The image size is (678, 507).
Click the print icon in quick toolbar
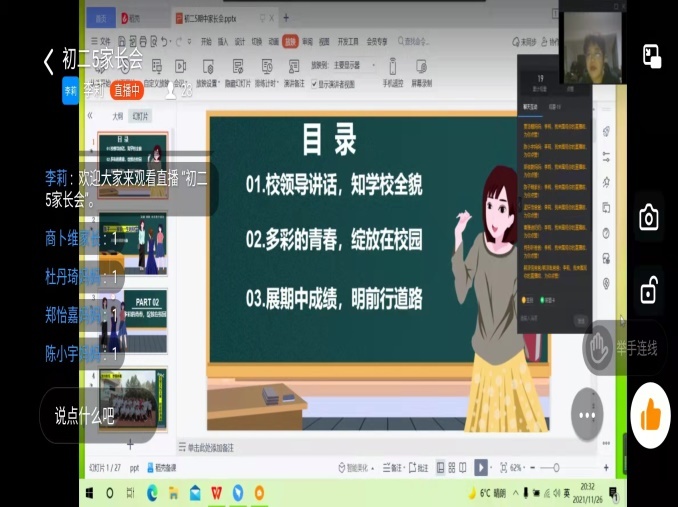pyautogui.click(x=143, y=41)
